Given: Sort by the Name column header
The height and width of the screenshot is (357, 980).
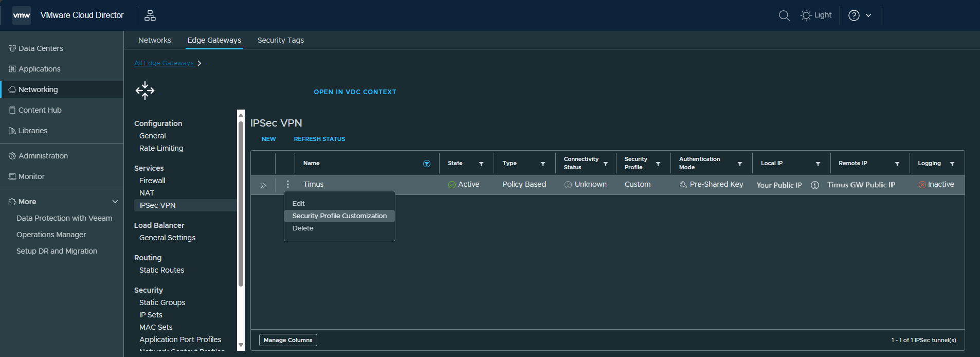Looking at the screenshot, I should pos(311,163).
